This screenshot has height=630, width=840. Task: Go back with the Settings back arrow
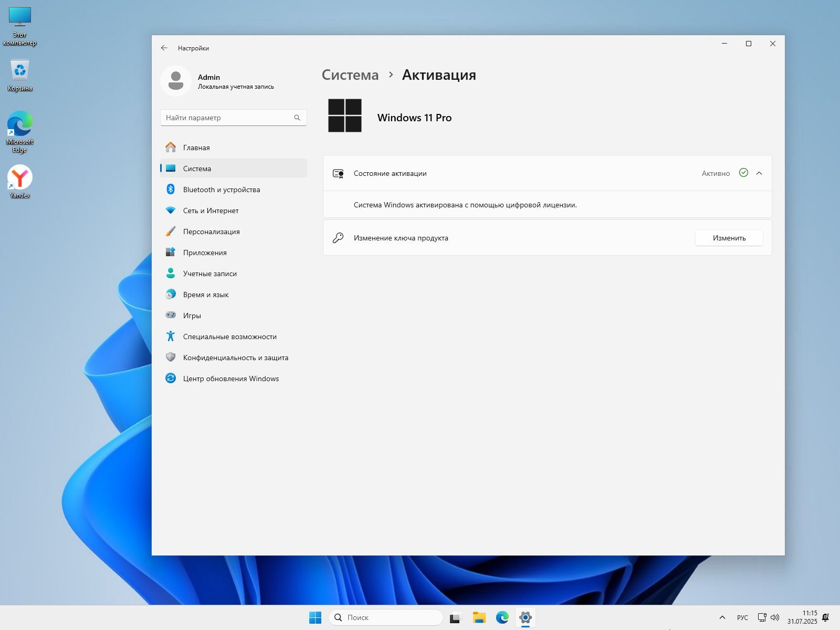164,48
